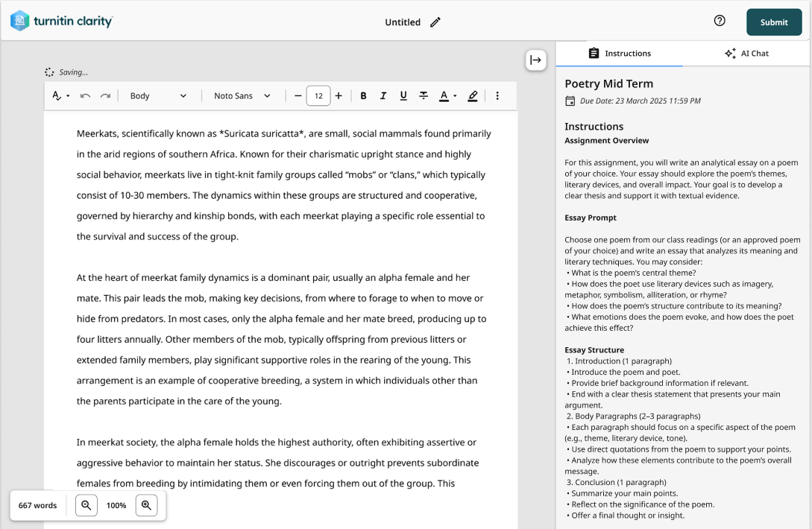
Task: Click the Poetry Mid Term heading
Action: (608, 84)
